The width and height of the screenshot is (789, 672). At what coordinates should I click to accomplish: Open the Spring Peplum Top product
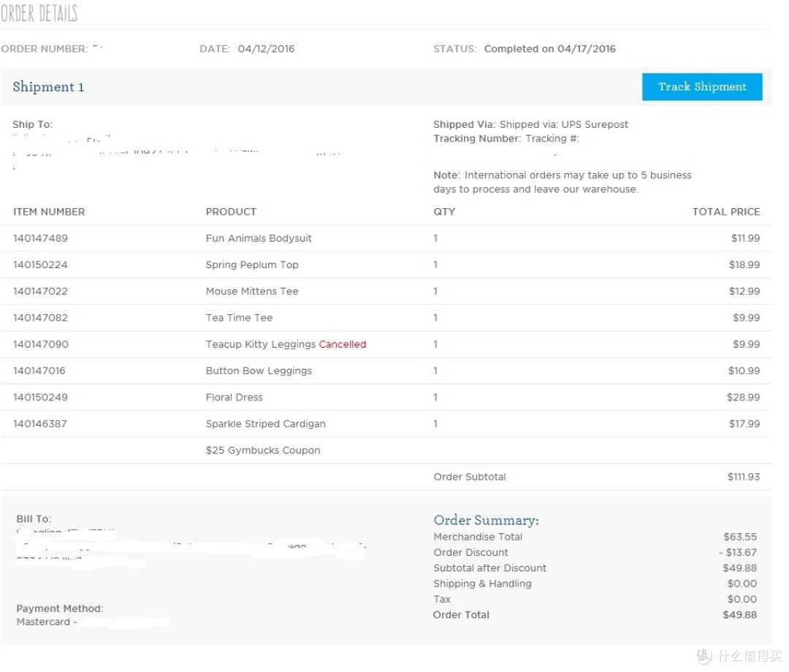(x=252, y=265)
